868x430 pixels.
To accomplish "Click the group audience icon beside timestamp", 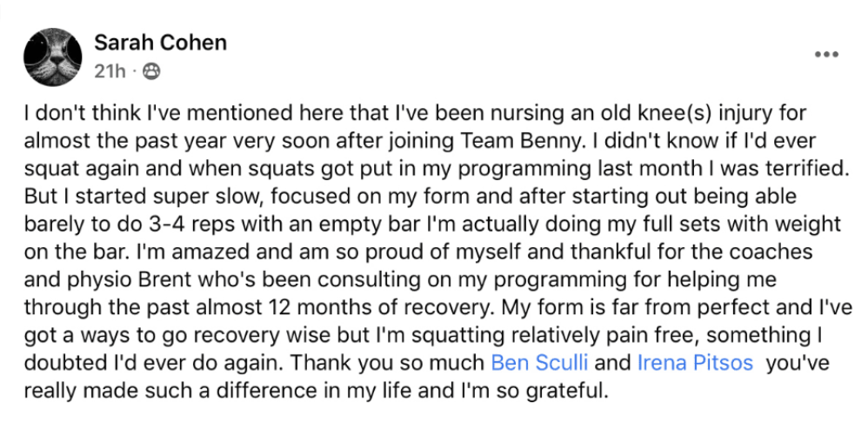I will coord(150,71).
